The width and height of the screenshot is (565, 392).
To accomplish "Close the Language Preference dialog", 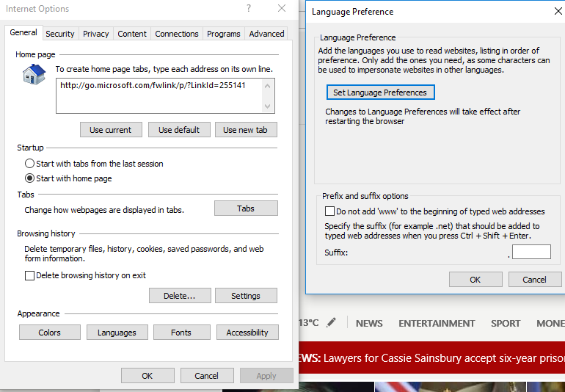I will (x=558, y=12).
